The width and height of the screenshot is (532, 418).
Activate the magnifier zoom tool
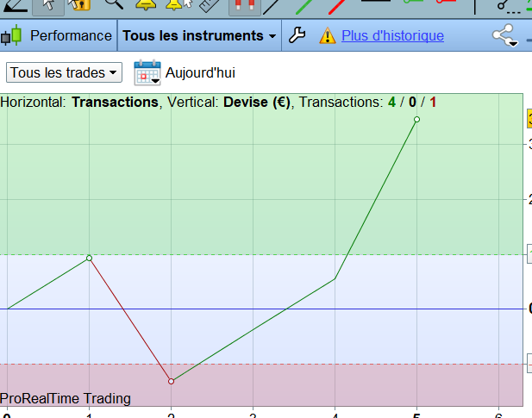pyautogui.click(x=114, y=5)
